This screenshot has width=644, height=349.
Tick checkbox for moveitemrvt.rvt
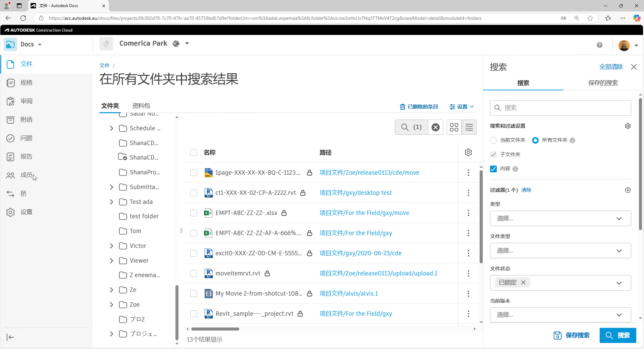(x=194, y=273)
